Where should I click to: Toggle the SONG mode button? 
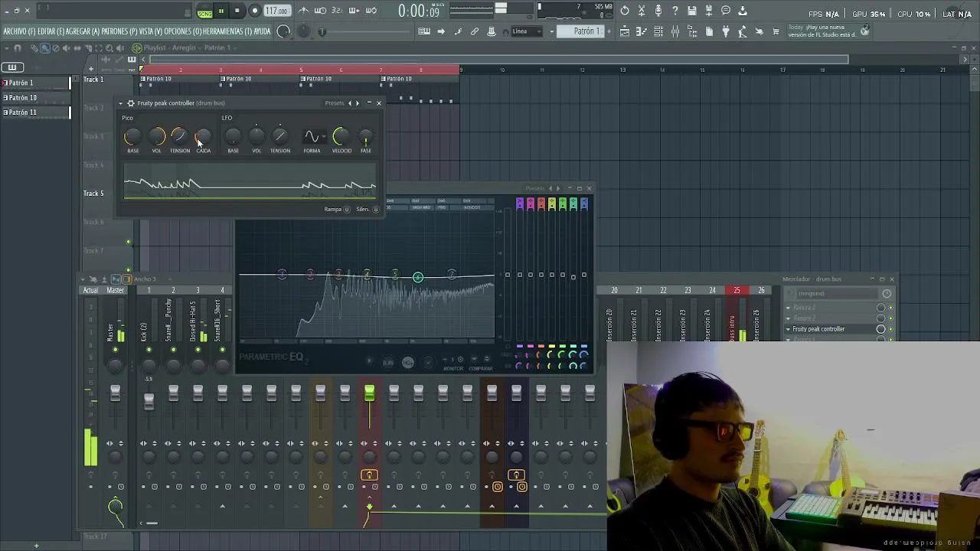point(204,11)
